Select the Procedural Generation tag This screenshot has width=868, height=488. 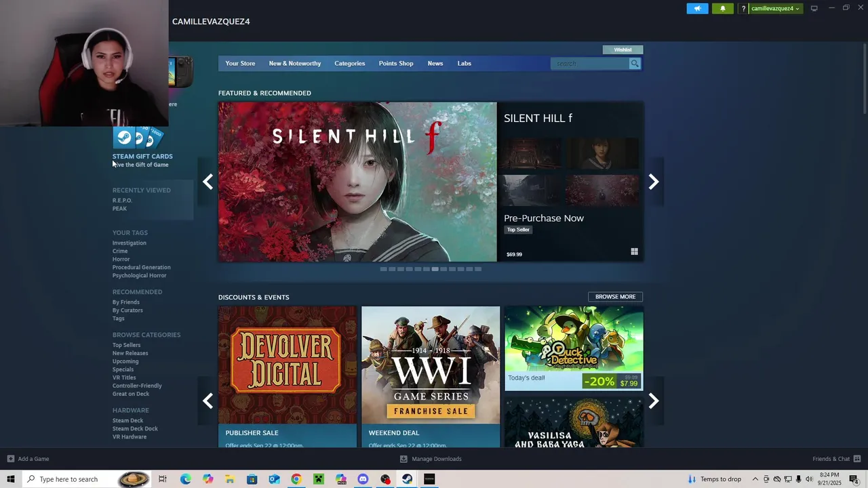coord(141,268)
